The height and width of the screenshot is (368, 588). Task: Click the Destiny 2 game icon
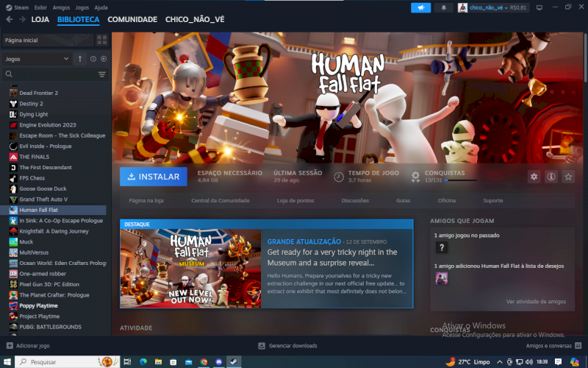coord(13,104)
